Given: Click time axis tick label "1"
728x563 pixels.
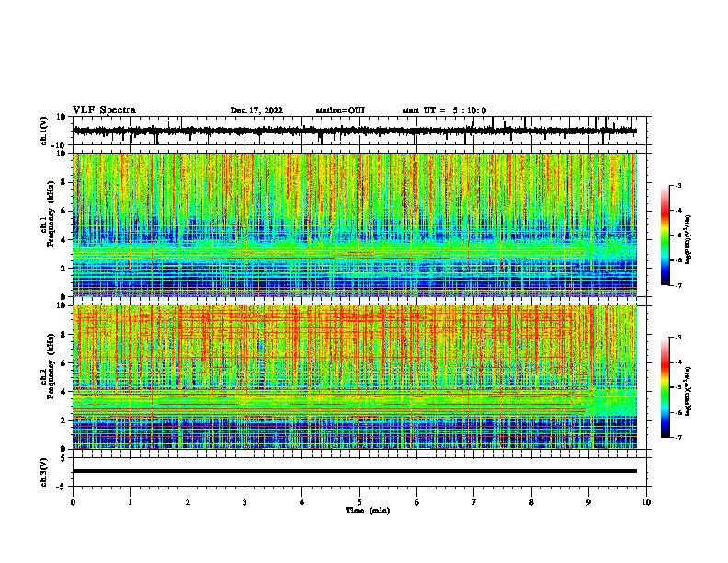Looking at the screenshot, I should 130,502.
